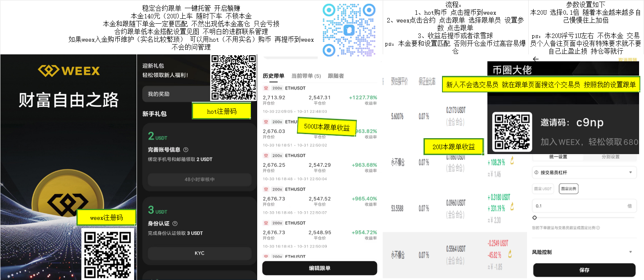Open the 跟随者 tab
644x280 pixels.
[336, 76]
